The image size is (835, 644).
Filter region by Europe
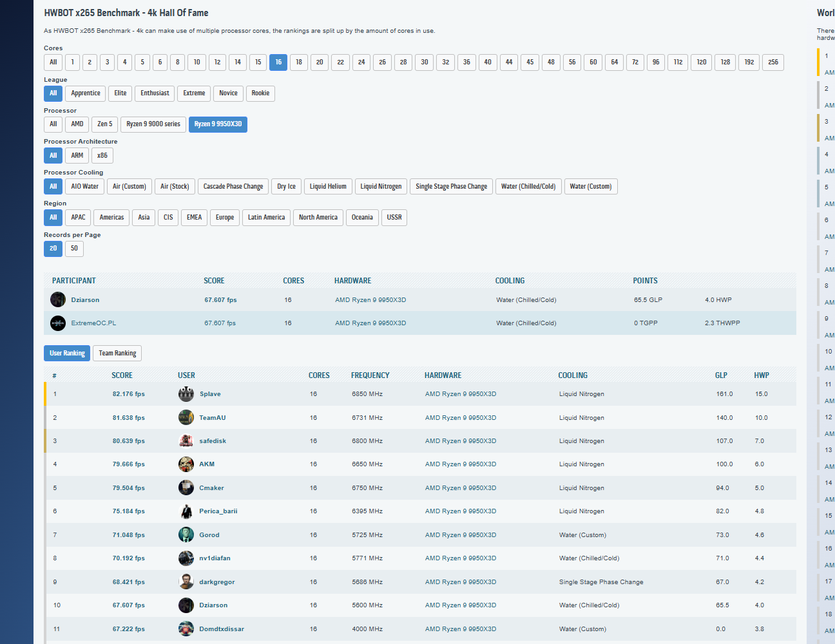[225, 218]
